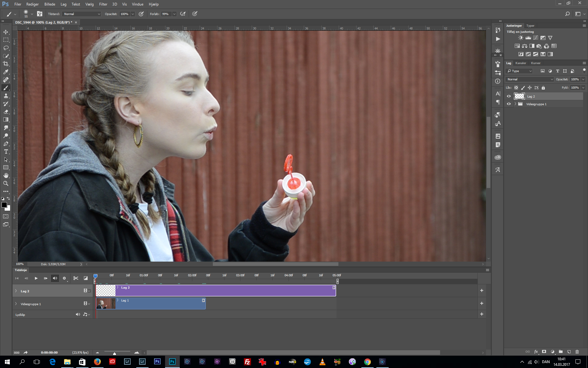Expand the Lag 2 track in the timeline

tap(16, 291)
